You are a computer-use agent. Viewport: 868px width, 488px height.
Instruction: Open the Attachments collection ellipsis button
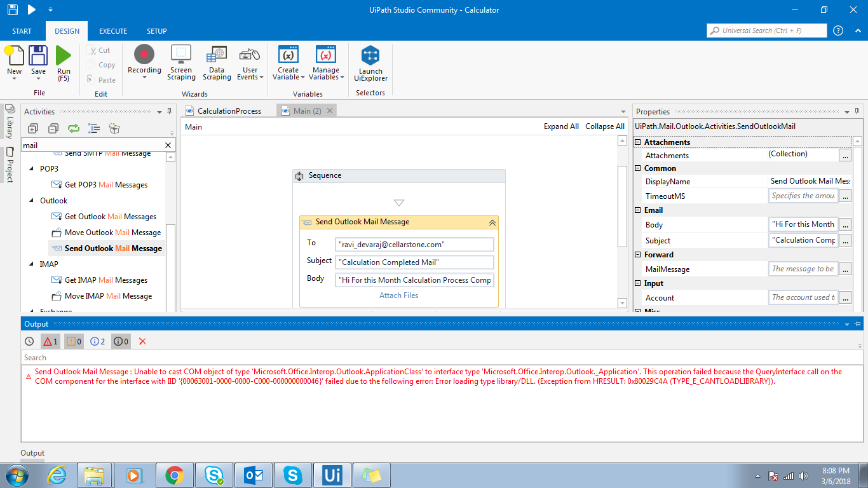point(845,155)
